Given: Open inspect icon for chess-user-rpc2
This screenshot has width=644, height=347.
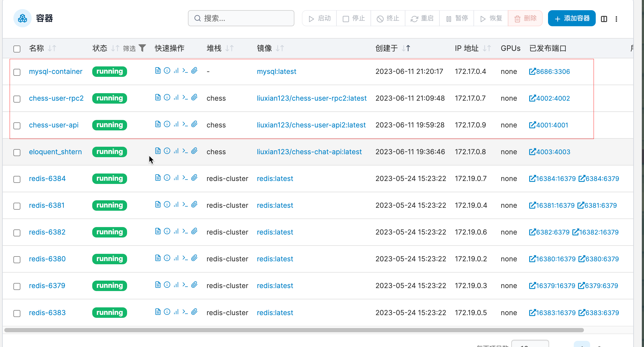Looking at the screenshot, I should coord(167,97).
